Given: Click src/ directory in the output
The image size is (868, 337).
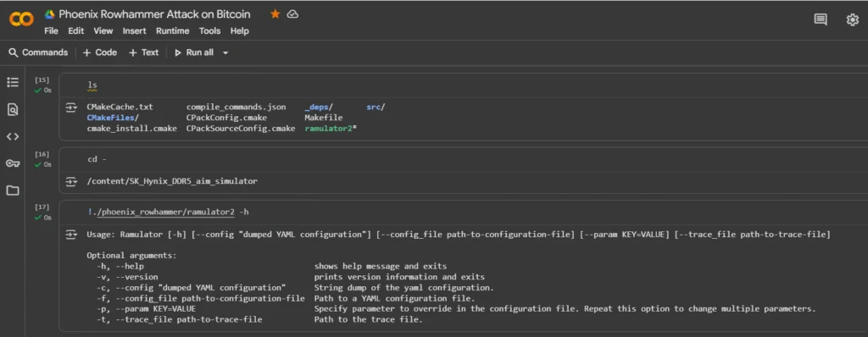Looking at the screenshot, I should [376, 107].
